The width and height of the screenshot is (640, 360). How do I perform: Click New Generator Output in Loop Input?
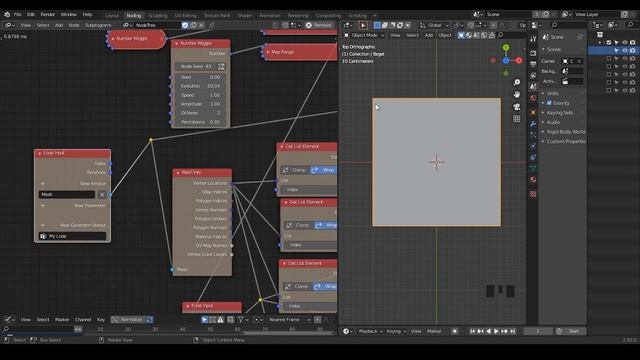(73, 225)
